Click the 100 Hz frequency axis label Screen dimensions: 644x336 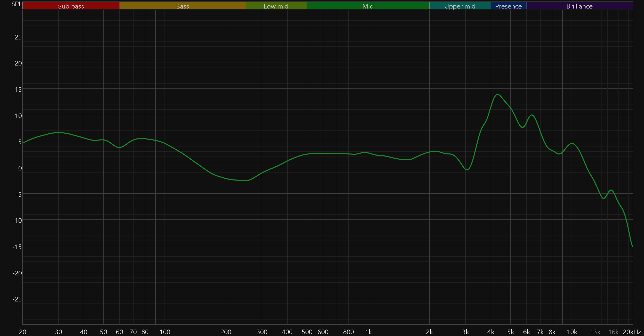click(x=165, y=332)
